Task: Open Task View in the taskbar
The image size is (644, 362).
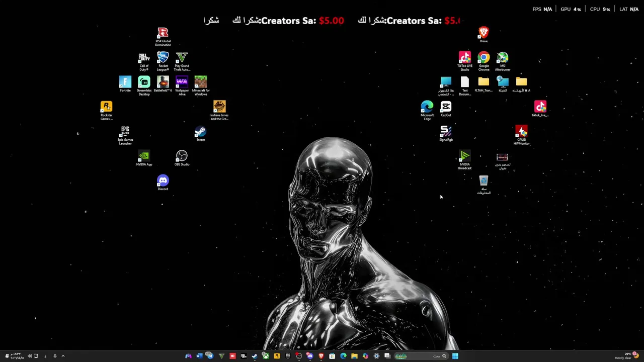Action: coord(387,356)
